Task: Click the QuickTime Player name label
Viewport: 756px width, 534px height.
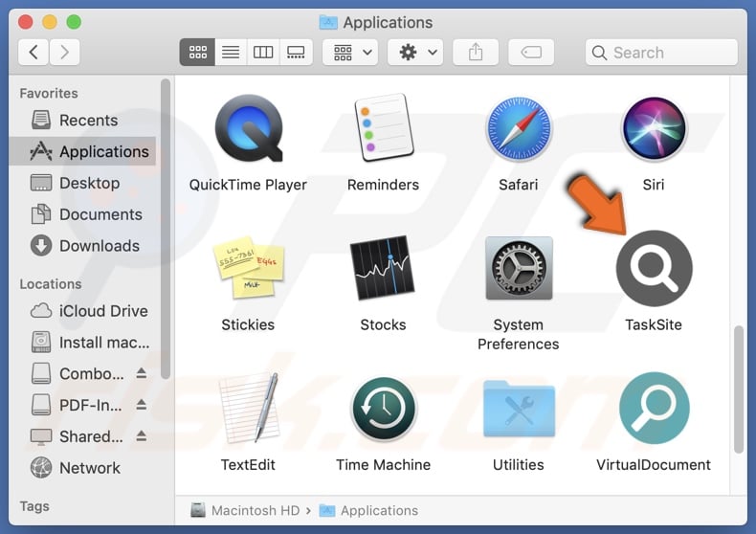Action: point(248,185)
